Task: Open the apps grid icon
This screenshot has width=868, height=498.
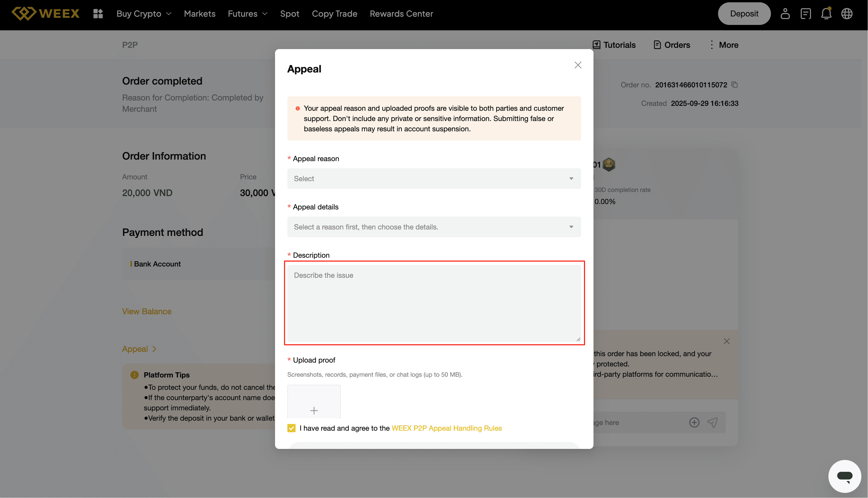Action: click(98, 14)
